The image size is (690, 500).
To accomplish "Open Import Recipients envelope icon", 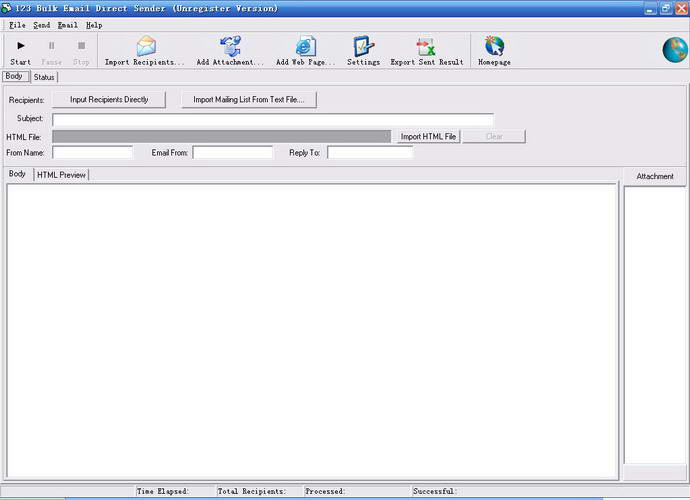I will [x=146, y=46].
